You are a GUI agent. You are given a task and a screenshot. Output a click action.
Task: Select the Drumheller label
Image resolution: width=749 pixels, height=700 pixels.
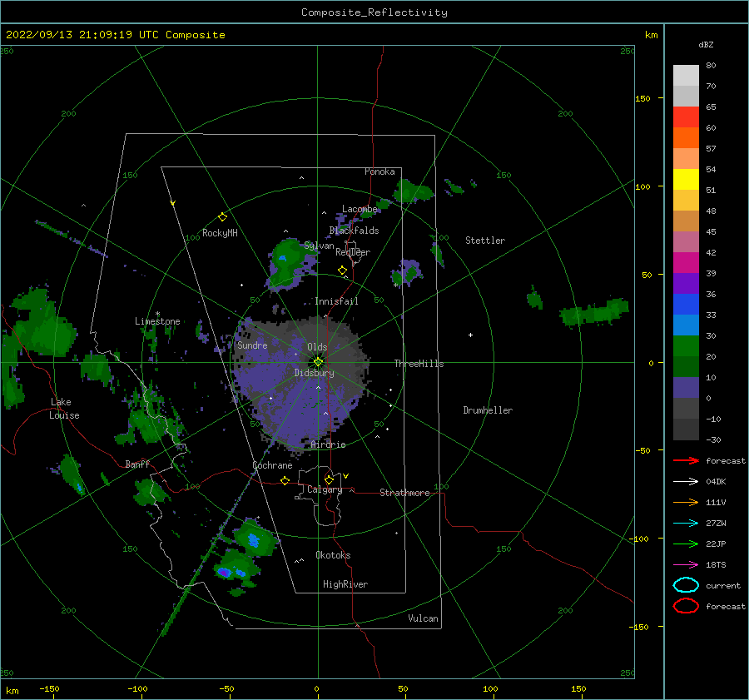(488, 410)
